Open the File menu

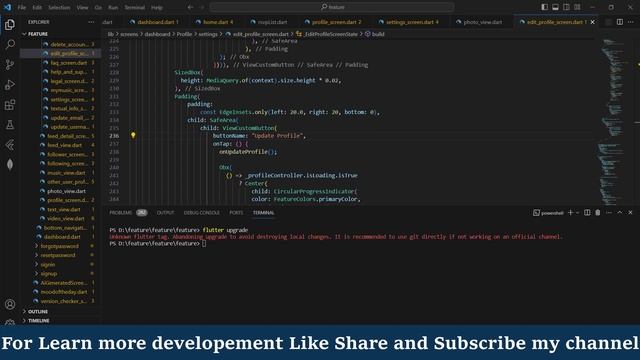tap(22, 7)
